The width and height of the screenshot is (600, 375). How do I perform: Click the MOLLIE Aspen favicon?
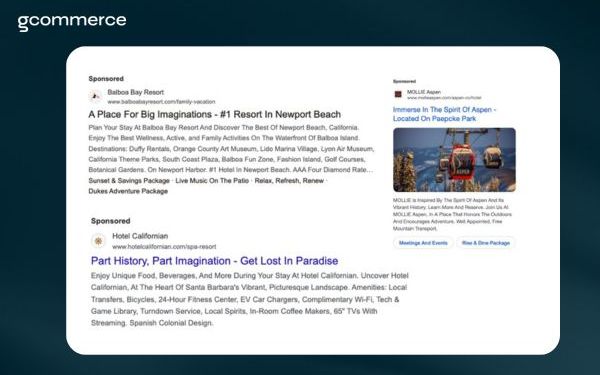coord(398,94)
